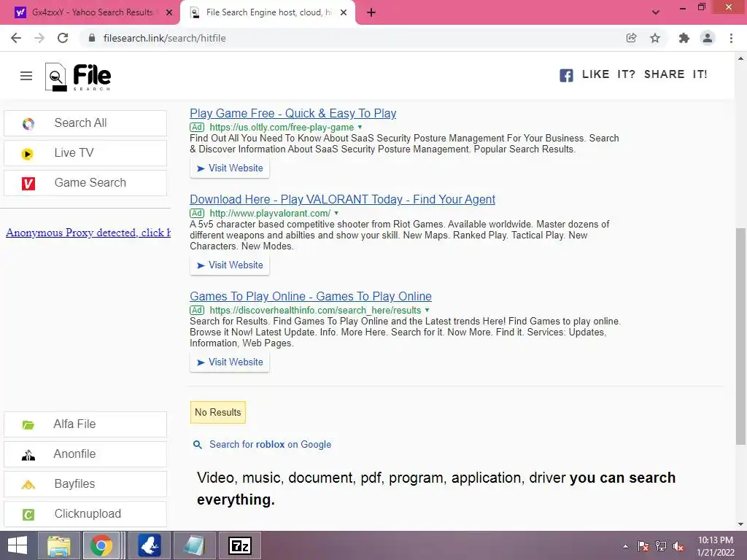Click the muted volume tray icon
This screenshot has width=747, height=560.
click(678, 546)
